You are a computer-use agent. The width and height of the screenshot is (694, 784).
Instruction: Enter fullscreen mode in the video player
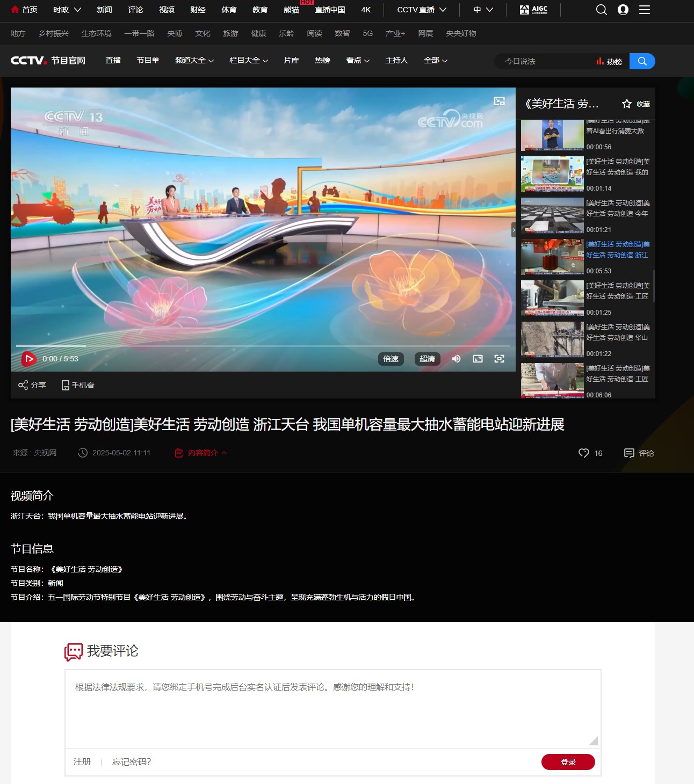pyautogui.click(x=499, y=359)
